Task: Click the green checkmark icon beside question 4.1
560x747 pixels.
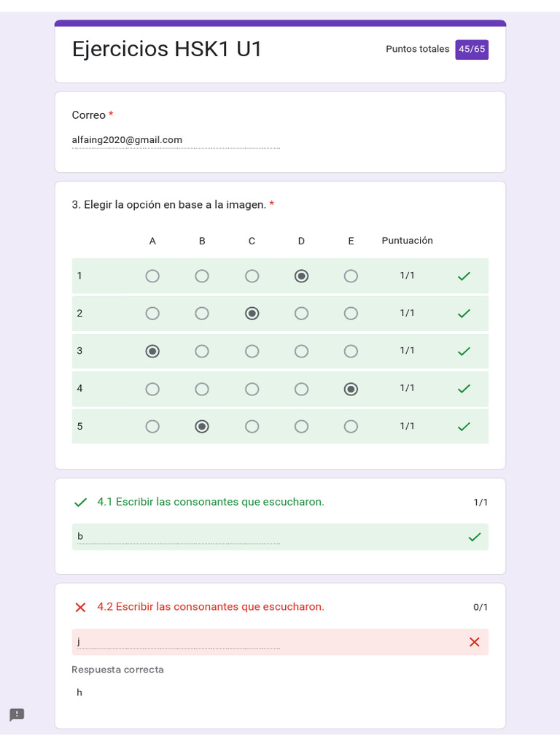Action: point(80,502)
